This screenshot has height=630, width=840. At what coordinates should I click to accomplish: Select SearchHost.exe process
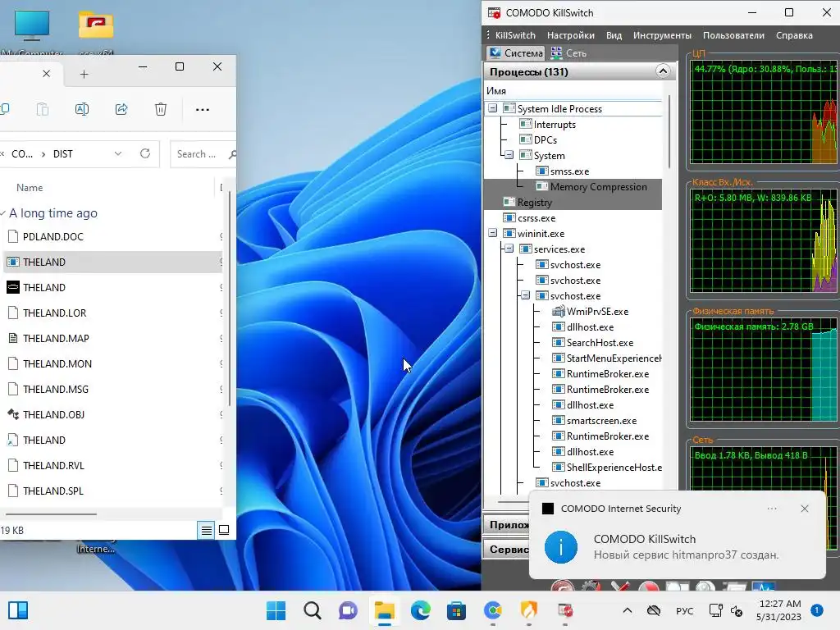tap(592, 342)
